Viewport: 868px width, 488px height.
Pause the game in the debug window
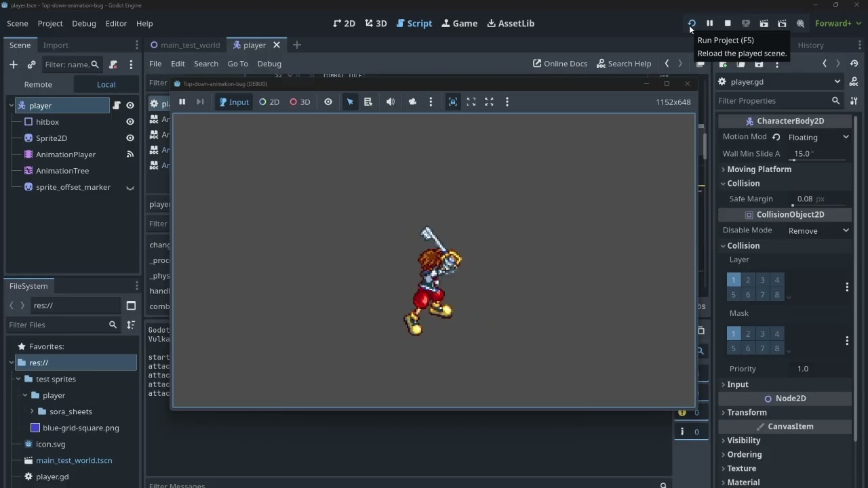point(182,102)
